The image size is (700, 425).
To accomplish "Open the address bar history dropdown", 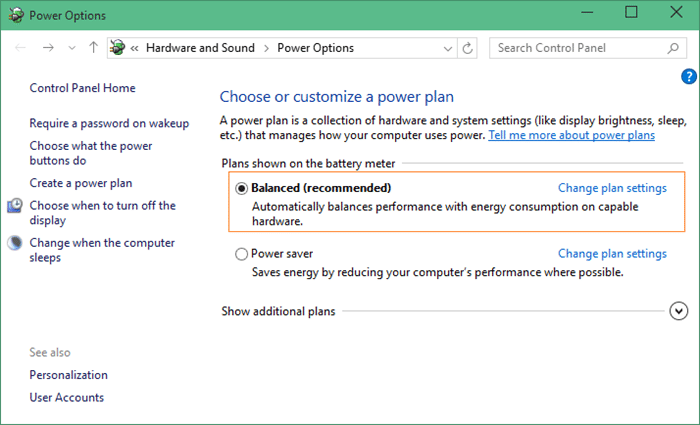I will (x=448, y=48).
